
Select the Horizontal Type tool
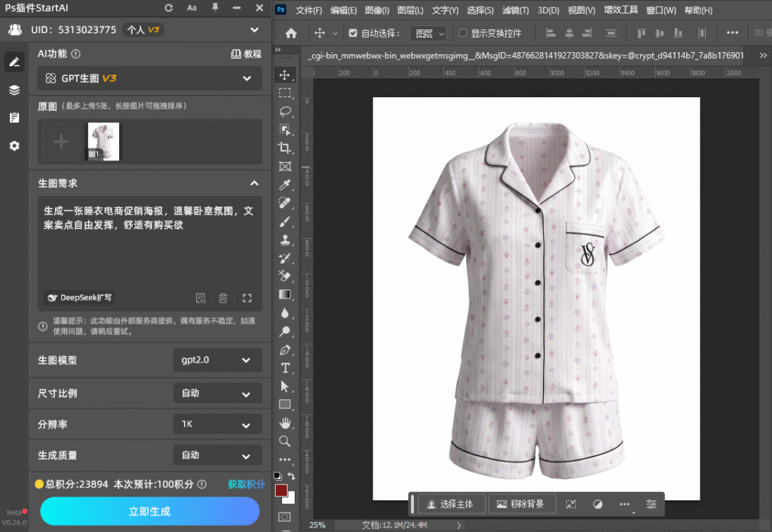pyautogui.click(x=284, y=368)
